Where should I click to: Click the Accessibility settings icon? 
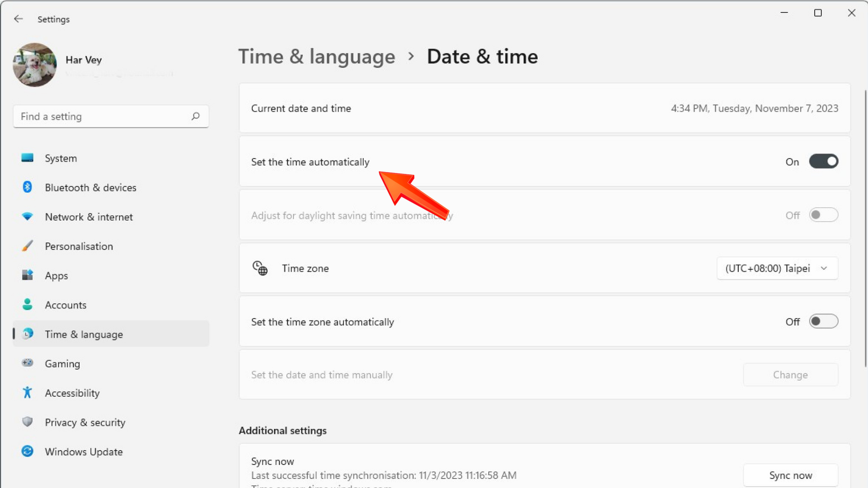click(27, 393)
